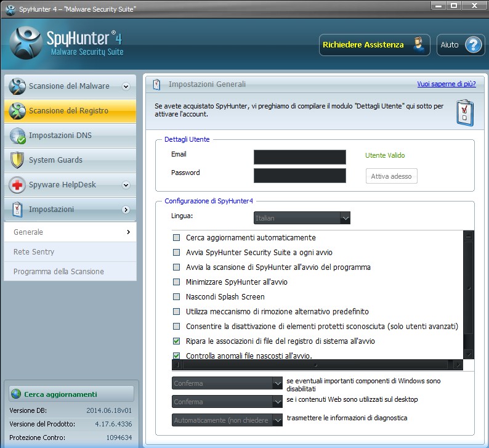
Task: Click the Dettagli Utente group label
Action: (x=187, y=139)
